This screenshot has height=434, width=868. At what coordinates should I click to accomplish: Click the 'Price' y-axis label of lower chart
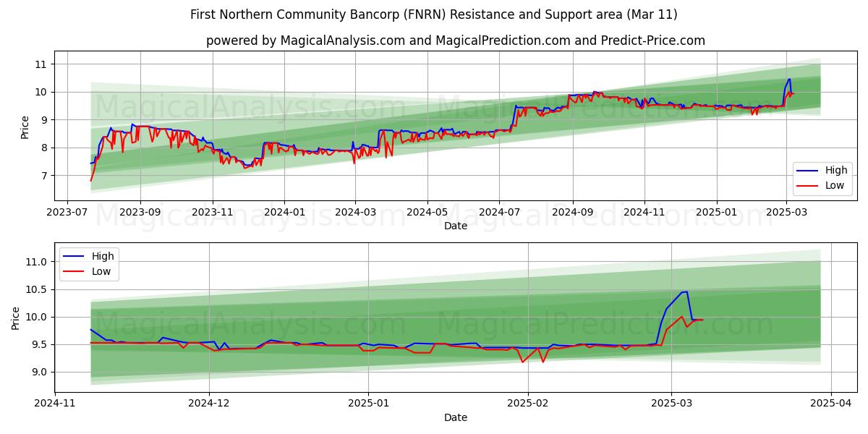point(16,318)
